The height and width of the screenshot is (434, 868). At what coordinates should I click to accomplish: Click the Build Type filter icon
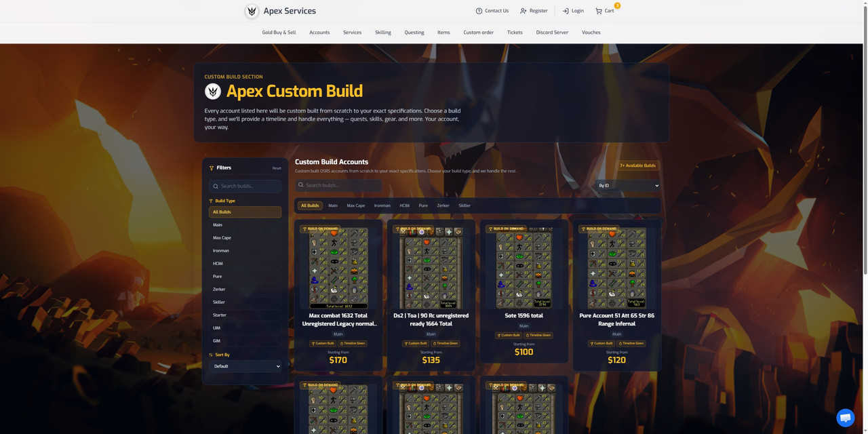(211, 201)
